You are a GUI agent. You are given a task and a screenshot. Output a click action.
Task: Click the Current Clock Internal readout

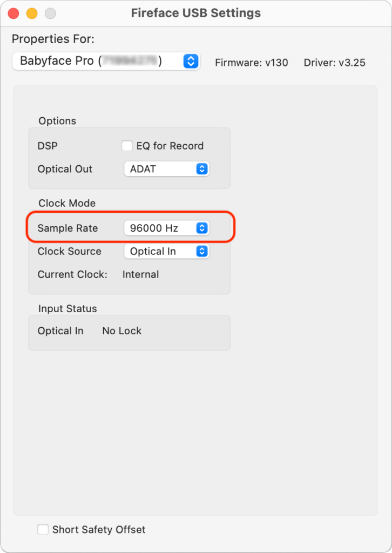pos(140,274)
